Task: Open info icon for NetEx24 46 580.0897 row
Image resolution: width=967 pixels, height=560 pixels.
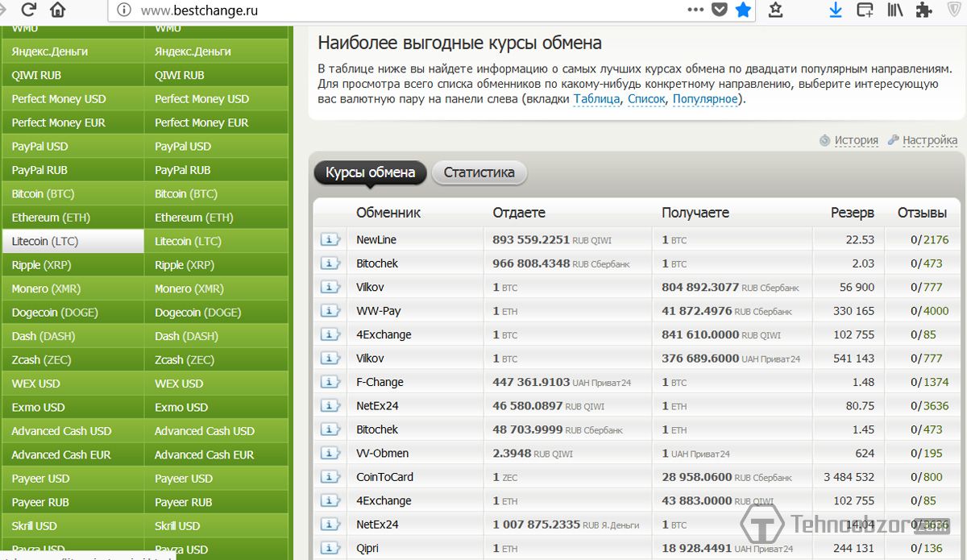Action: point(330,406)
